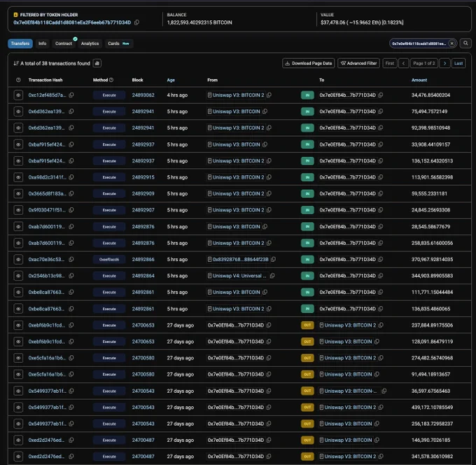Open the chart icon next to transactions found
The width and height of the screenshot is (476, 465).
tap(97, 63)
